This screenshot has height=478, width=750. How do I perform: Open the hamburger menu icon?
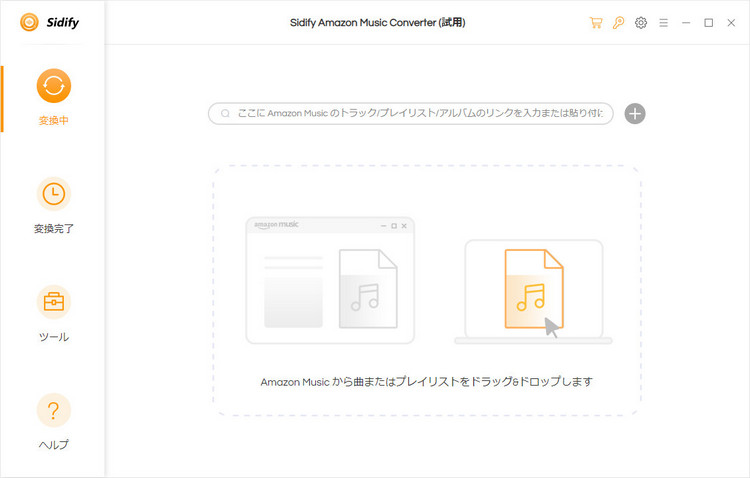(663, 22)
